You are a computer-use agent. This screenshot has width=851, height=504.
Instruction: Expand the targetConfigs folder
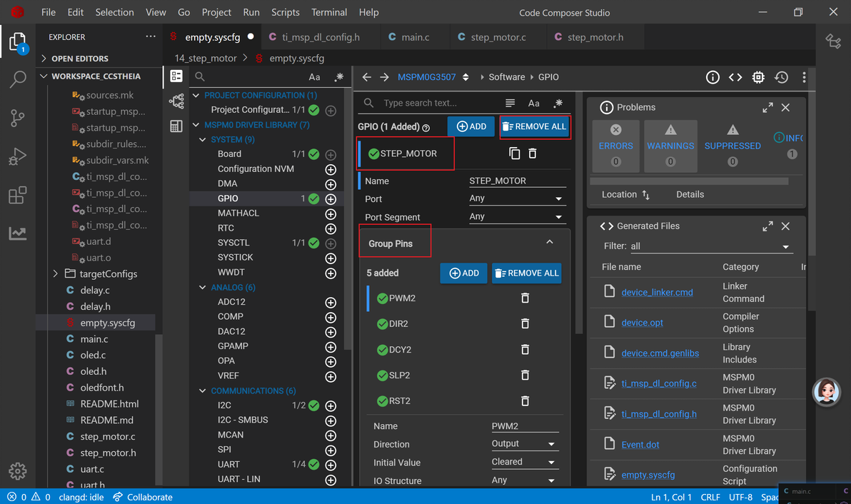[56, 274]
